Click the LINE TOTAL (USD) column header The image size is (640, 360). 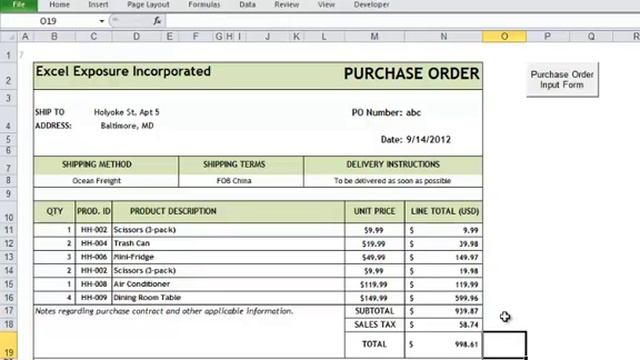(x=444, y=211)
